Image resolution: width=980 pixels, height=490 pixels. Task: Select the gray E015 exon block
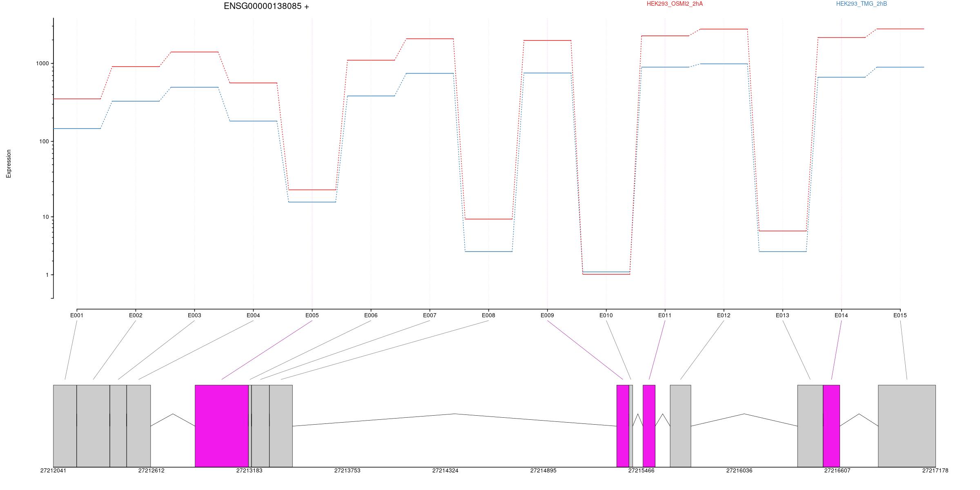coord(907,426)
